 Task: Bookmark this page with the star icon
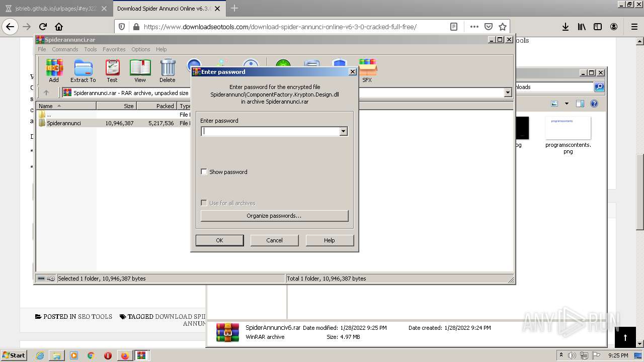[x=502, y=27]
